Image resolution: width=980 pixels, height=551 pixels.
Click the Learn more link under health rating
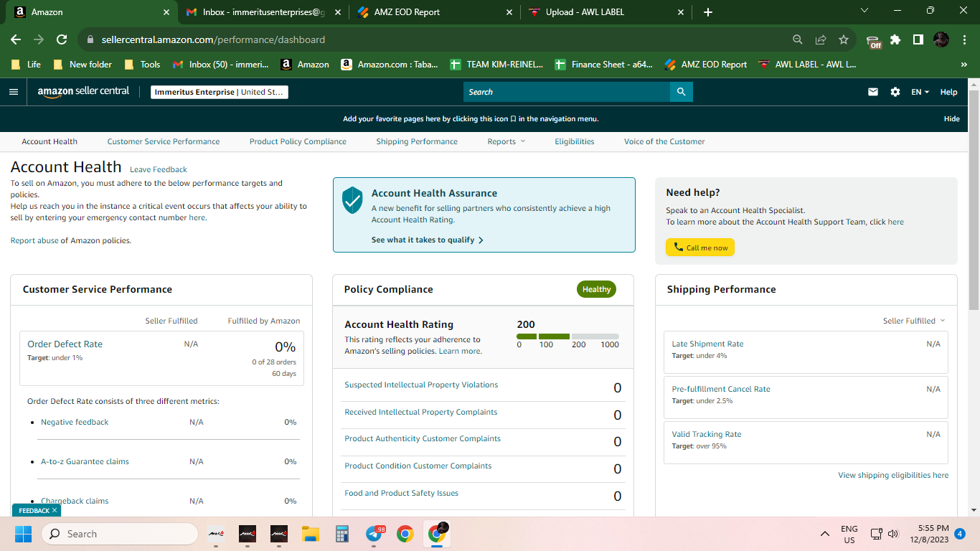(x=460, y=351)
